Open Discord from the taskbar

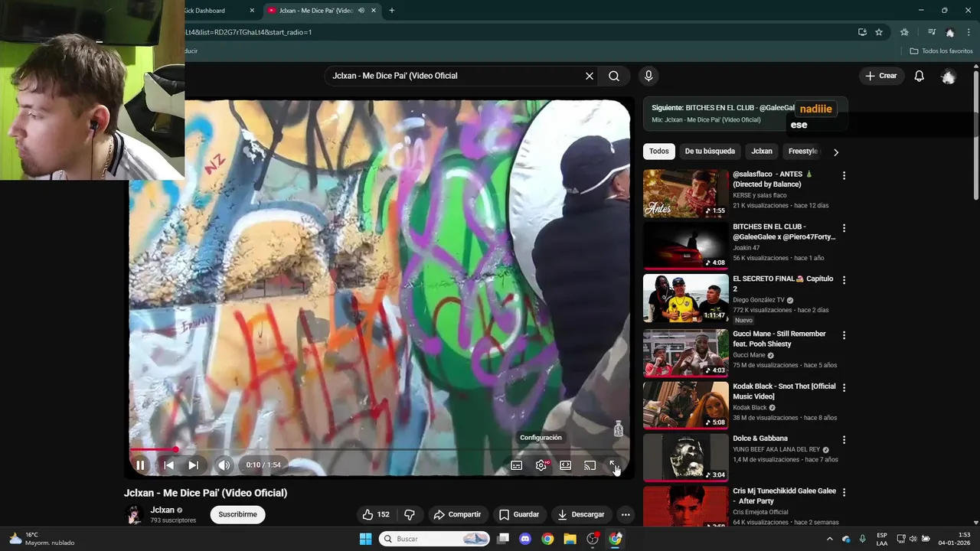[525, 539]
